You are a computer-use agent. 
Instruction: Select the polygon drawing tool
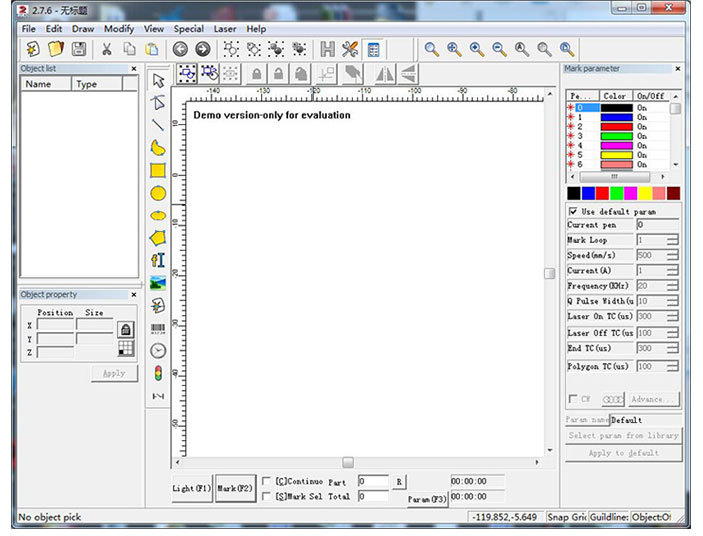click(158, 238)
